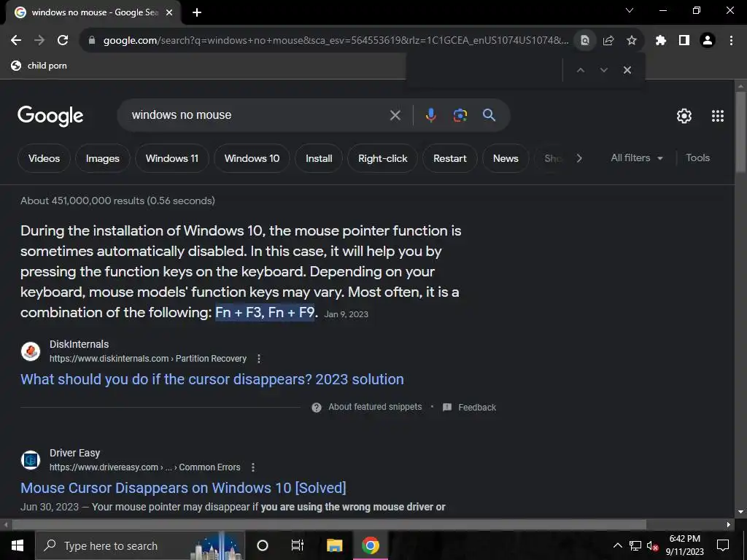747x560 pixels.
Task: Open the Windows notification center
Action: [723, 545]
